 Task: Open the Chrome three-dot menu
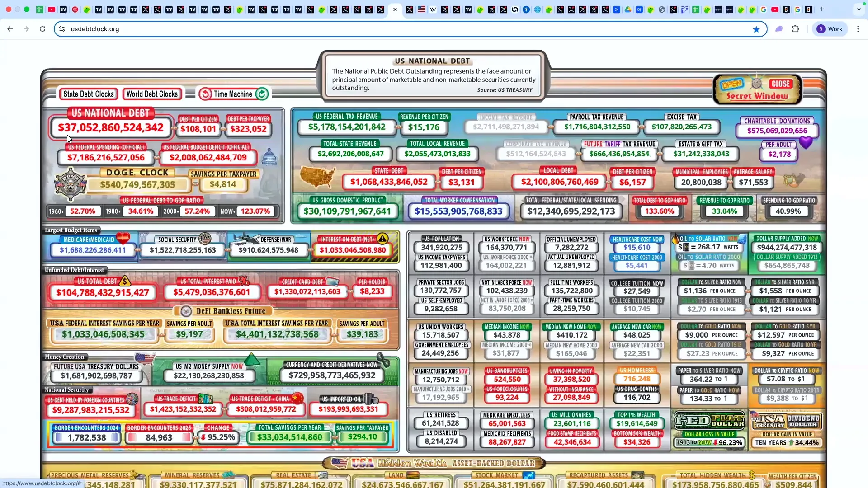pos(858,29)
